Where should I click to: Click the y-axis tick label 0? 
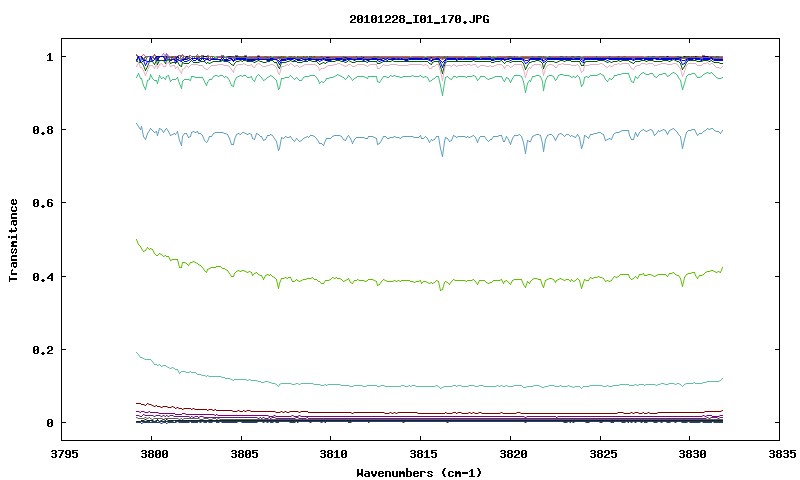(x=50, y=423)
